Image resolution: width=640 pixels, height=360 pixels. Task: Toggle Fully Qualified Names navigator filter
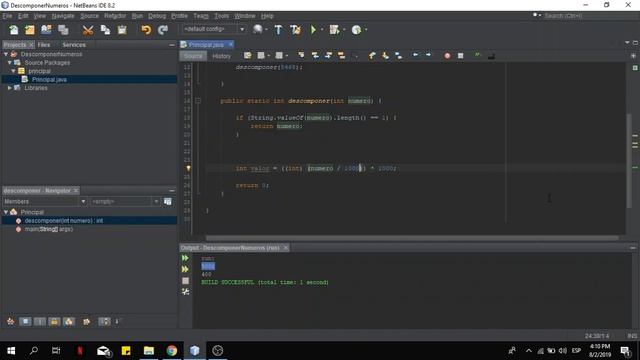(x=87, y=322)
